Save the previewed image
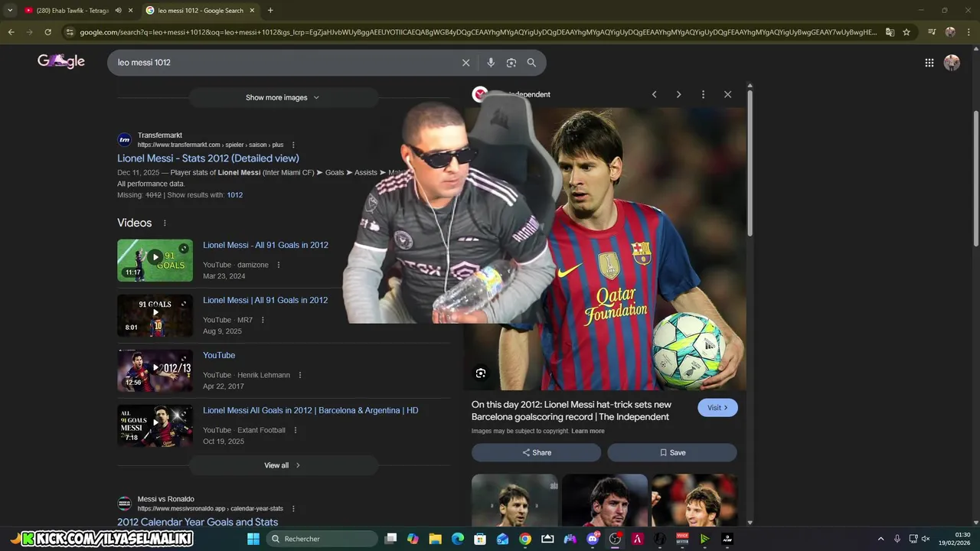Viewport: 980px width, 551px height. point(672,452)
